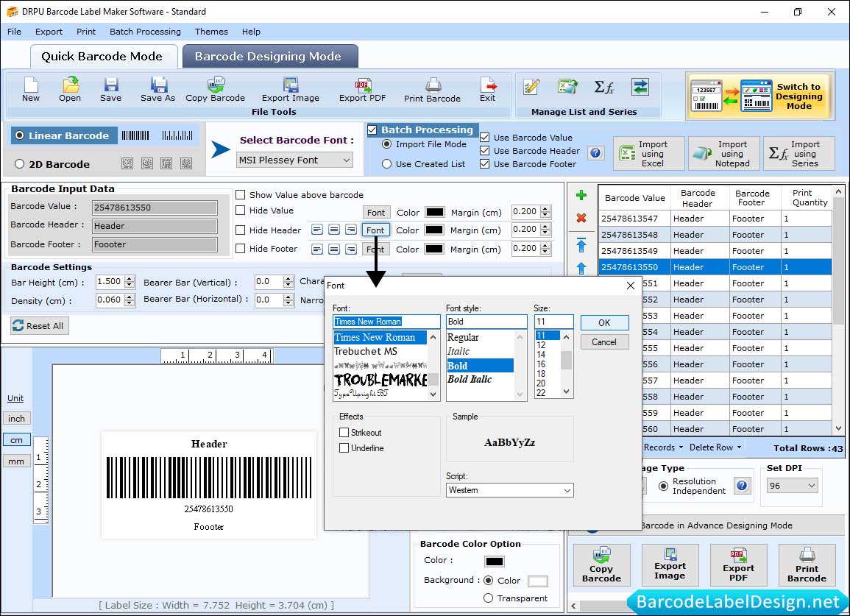The width and height of the screenshot is (850, 616).
Task: Open the Batch Processing menu
Action: click(145, 32)
